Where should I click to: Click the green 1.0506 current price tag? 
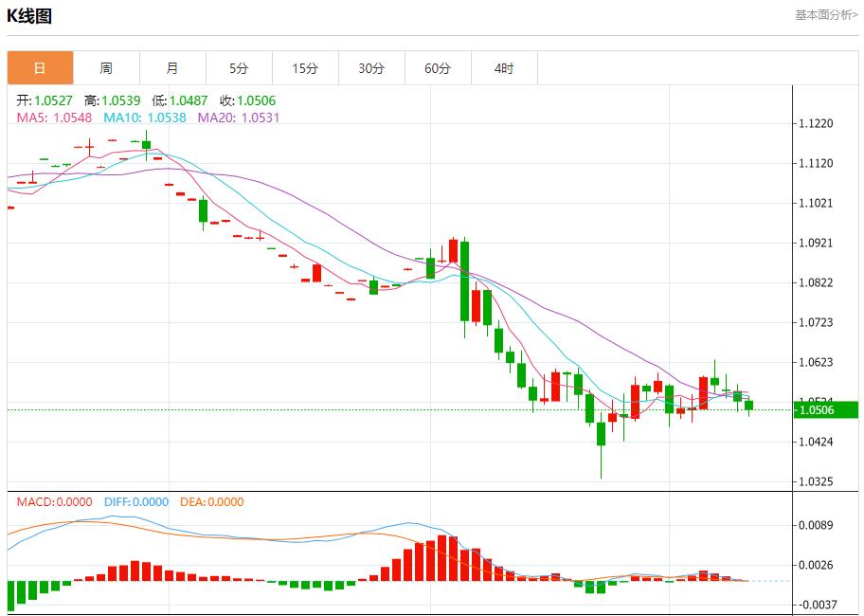824,409
